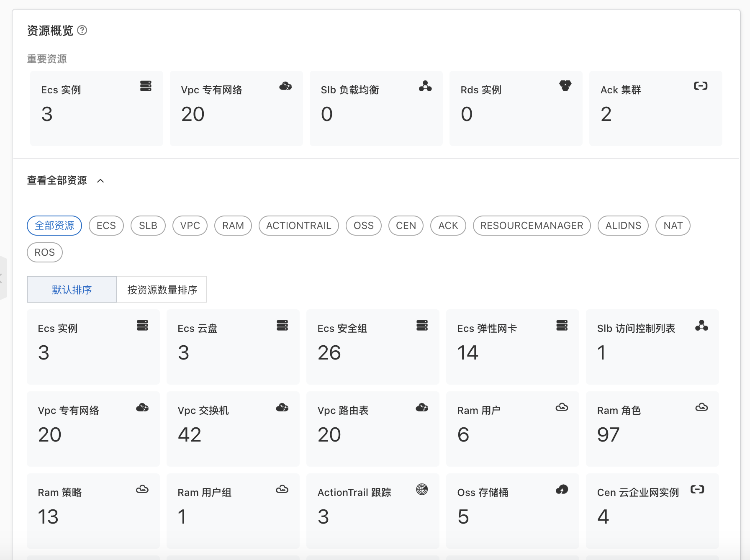Image resolution: width=750 pixels, height=560 pixels.
Task: Filter resources by ECS tag
Action: (x=106, y=226)
